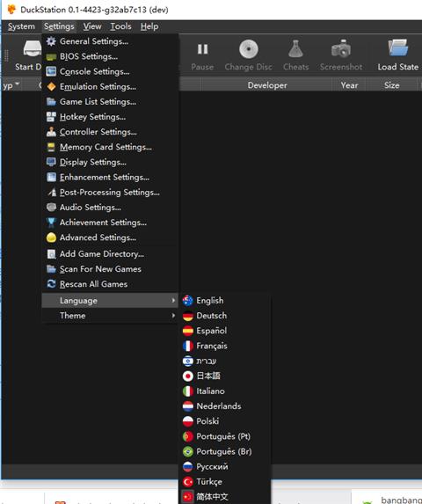Select Deutsch language option
The height and width of the screenshot is (504, 422).
225,316
